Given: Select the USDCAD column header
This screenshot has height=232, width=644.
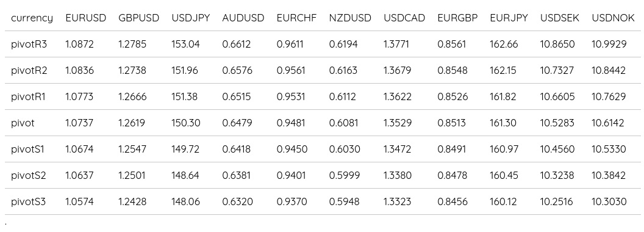Looking at the screenshot, I should pos(404,18).
